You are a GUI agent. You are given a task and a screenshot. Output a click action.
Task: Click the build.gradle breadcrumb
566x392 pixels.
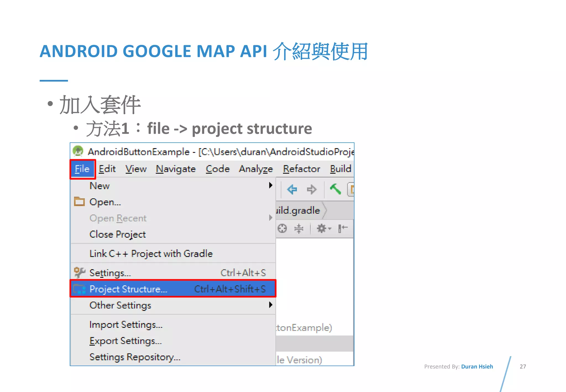pos(298,210)
